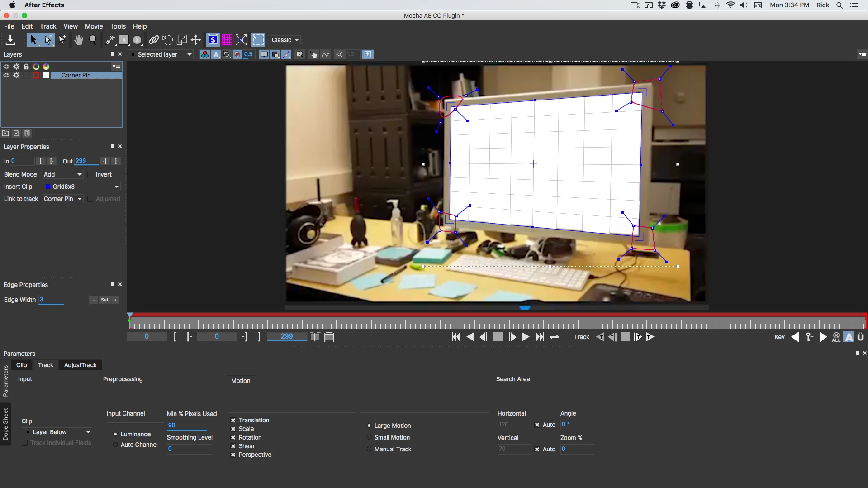Screen dimensions: 868x488
Task: Open the Clip Layer Below dropdown
Action: point(57,432)
